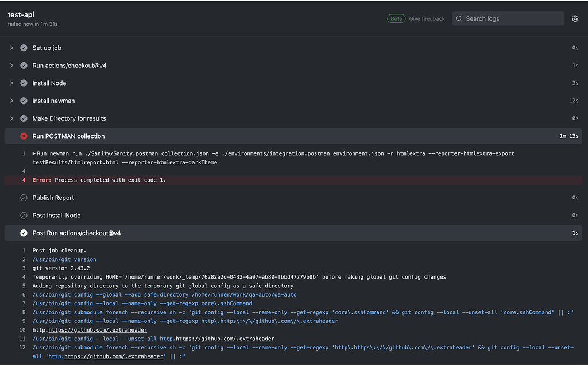Expand the Install newman step chevron
The image size is (588, 365).
pyautogui.click(x=11, y=101)
